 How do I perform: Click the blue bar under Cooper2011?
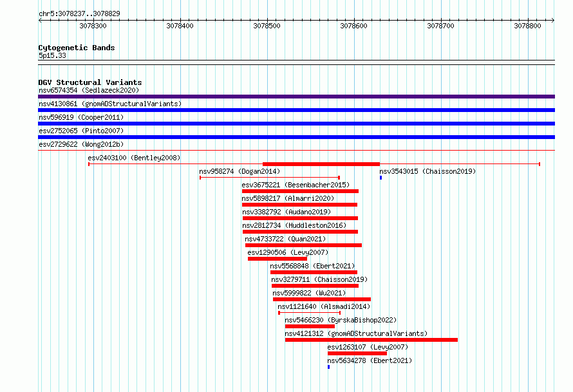296,124
